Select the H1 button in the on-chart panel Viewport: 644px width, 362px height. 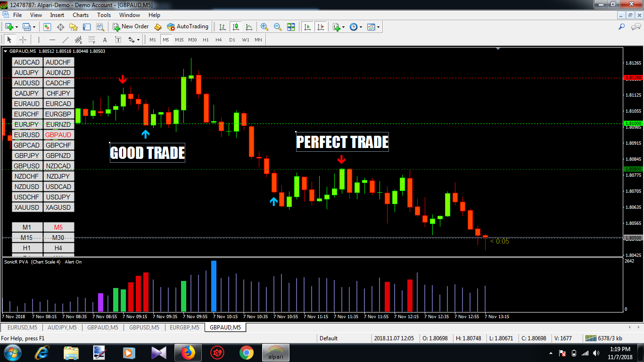tap(27, 248)
